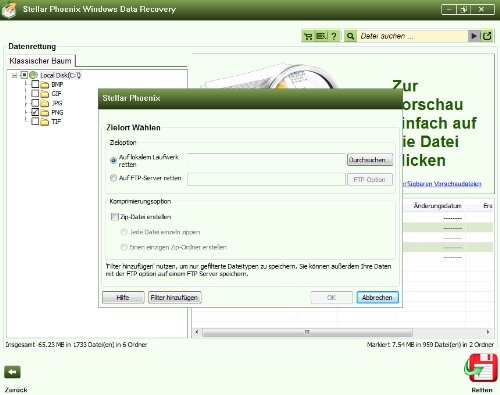The image size is (500, 395).
Task: Click the Insgesamt status text
Action: pos(76,345)
